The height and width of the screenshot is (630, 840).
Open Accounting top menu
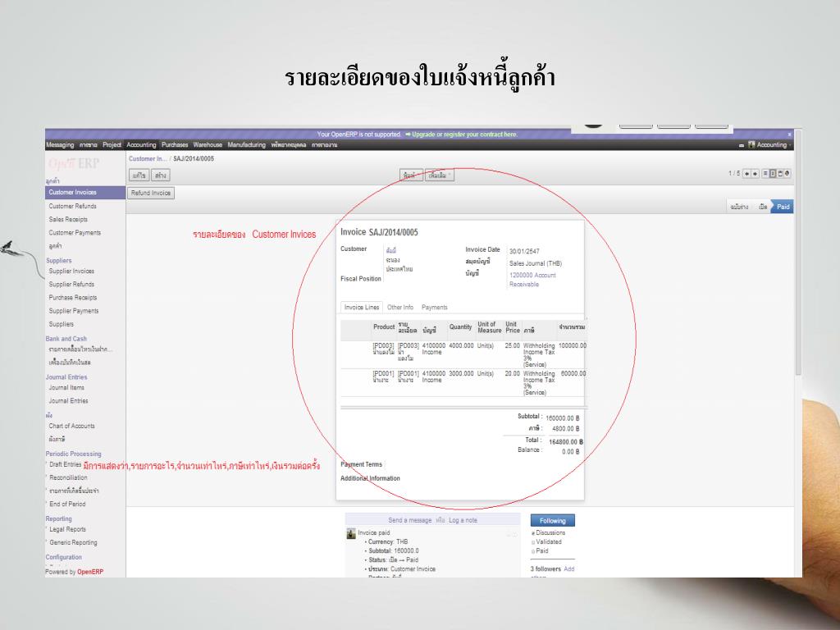point(141,144)
